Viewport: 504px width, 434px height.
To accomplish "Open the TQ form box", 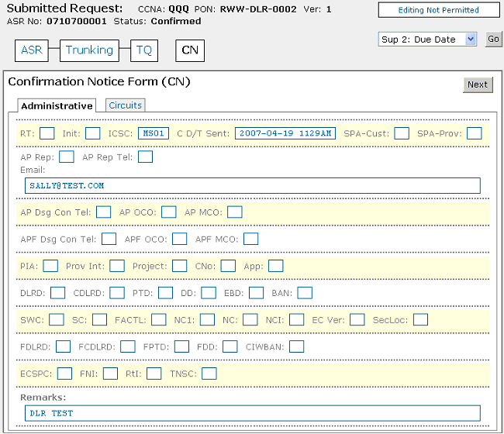I will click(x=144, y=50).
